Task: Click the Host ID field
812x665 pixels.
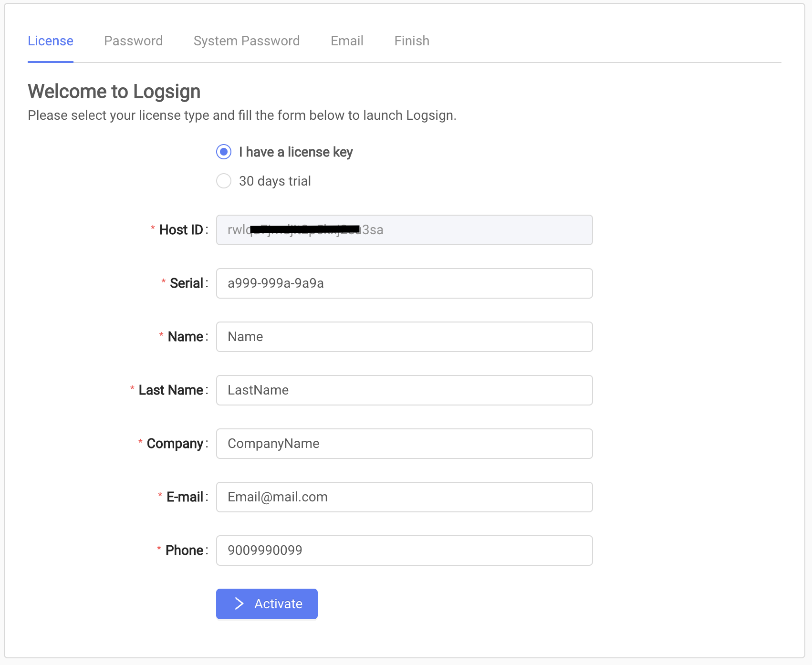Action: click(405, 230)
